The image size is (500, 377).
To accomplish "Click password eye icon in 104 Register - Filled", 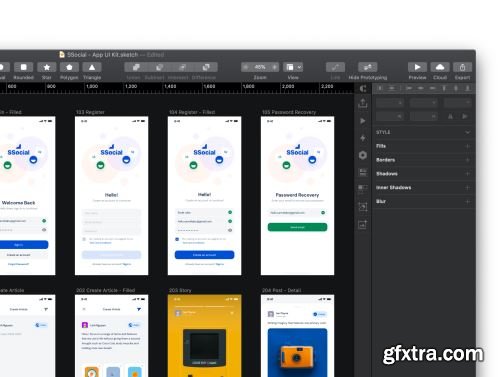I will [x=230, y=230].
